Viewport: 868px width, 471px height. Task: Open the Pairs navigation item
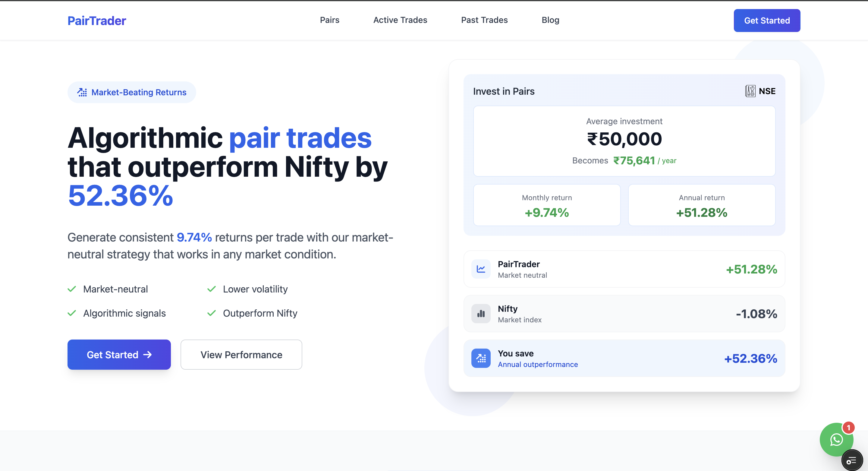(x=329, y=20)
